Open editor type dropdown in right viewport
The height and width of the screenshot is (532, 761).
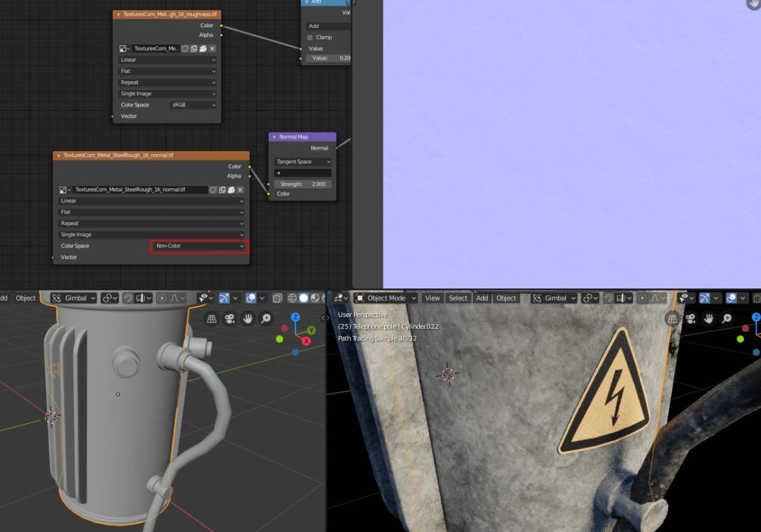coord(341,298)
